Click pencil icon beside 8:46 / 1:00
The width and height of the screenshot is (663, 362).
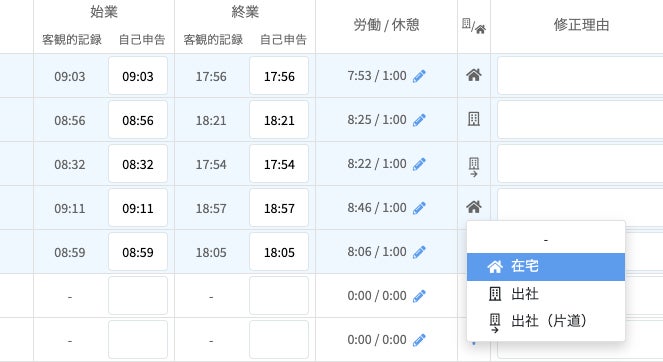(419, 208)
